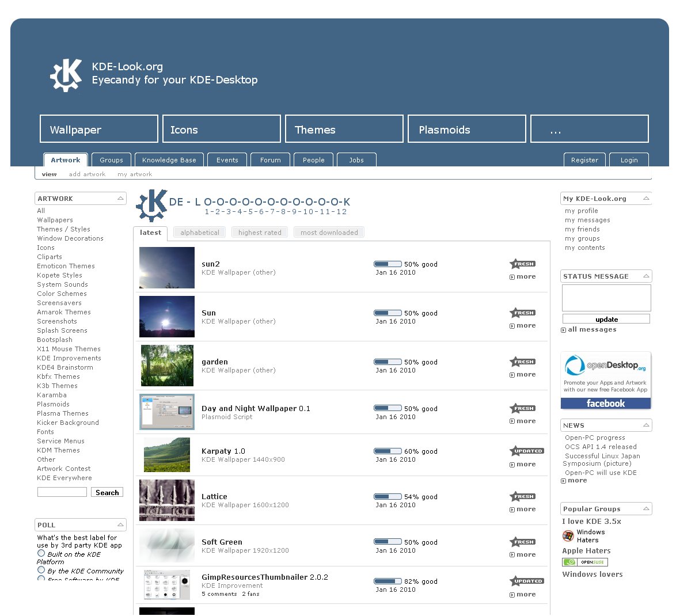Click the 60% rating bar for Karpaty

tap(388, 451)
